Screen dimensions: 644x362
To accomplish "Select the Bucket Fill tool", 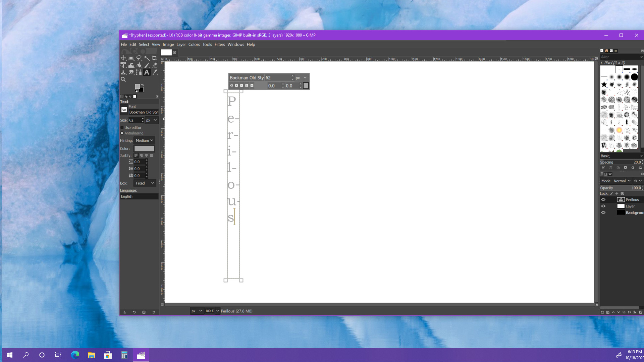I will point(139,65).
